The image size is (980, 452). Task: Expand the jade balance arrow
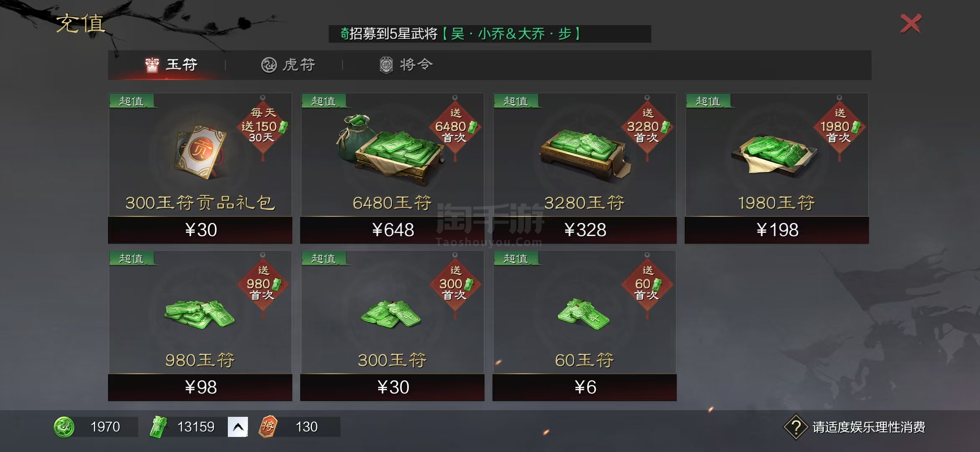point(238,427)
